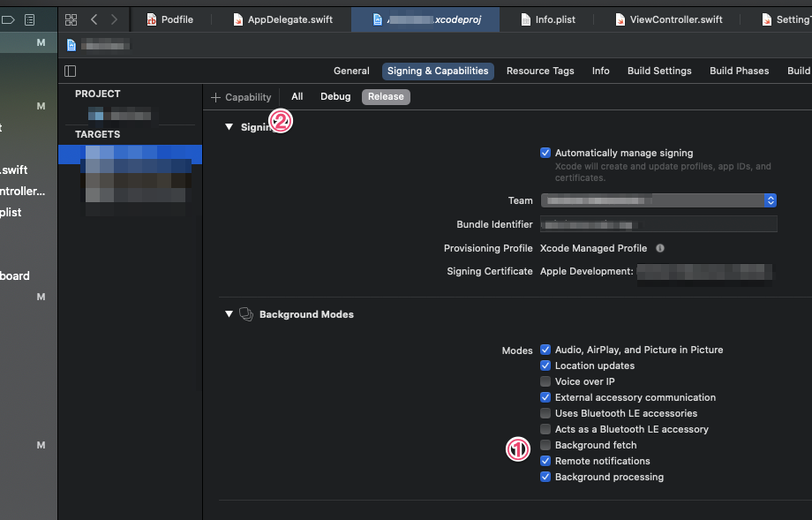Screen dimensions: 812x520
Task: Open the Podfile tab
Action: coord(170,19)
